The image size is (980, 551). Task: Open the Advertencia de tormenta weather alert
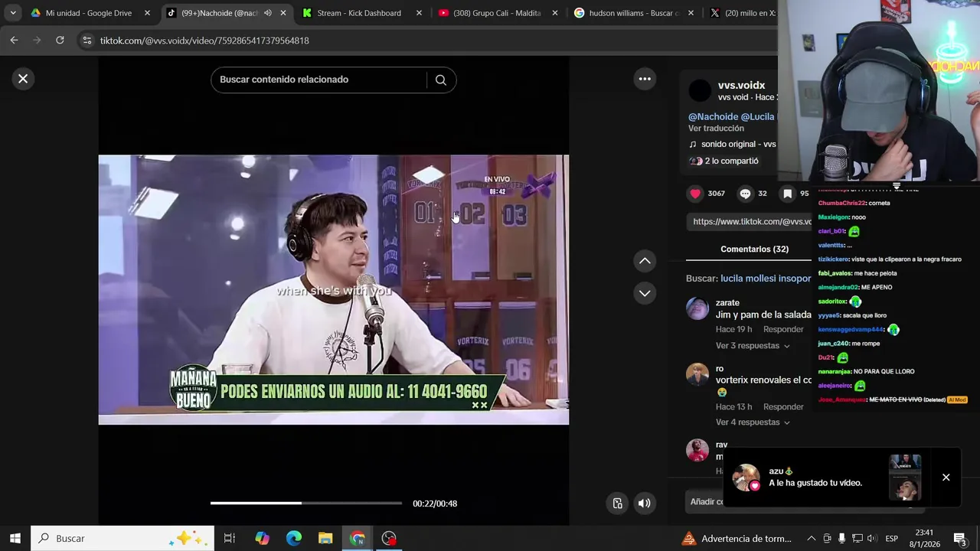736,538
